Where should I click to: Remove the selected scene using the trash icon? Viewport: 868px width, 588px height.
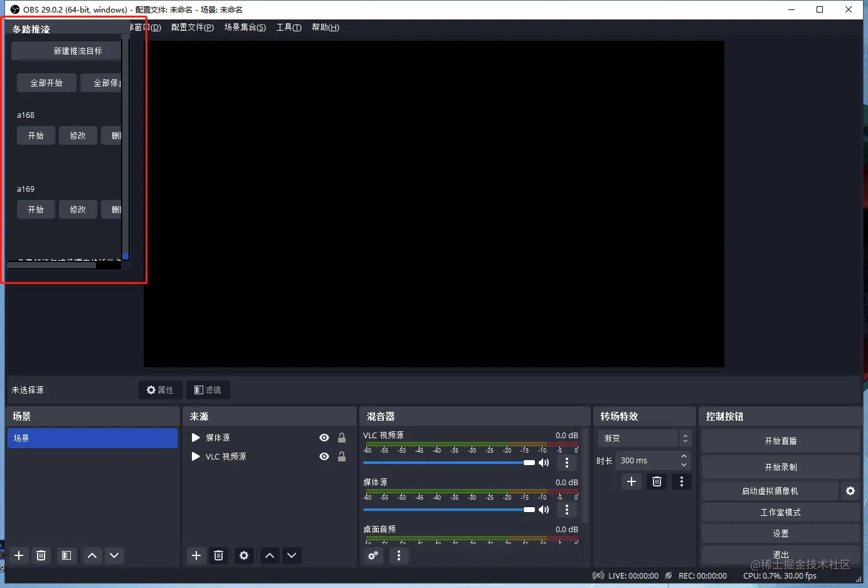click(41, 555)
